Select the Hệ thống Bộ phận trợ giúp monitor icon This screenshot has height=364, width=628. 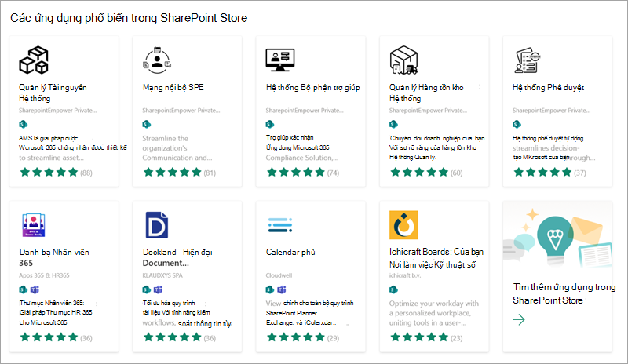coord(280,60)
